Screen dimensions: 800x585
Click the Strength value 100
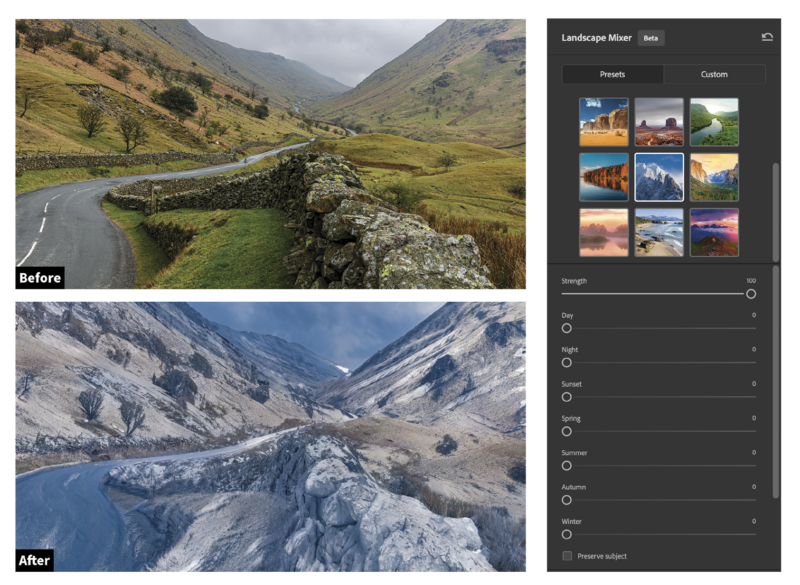pos(751,281)
